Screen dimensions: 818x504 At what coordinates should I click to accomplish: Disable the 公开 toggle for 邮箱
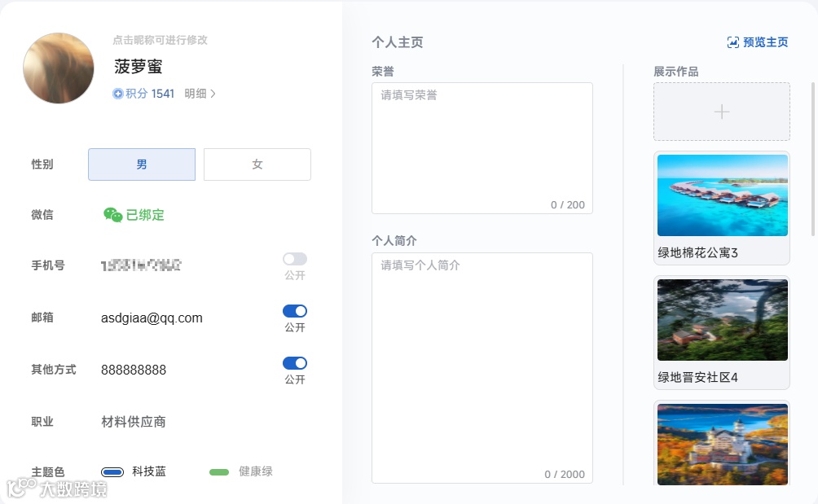click(294, 310)
